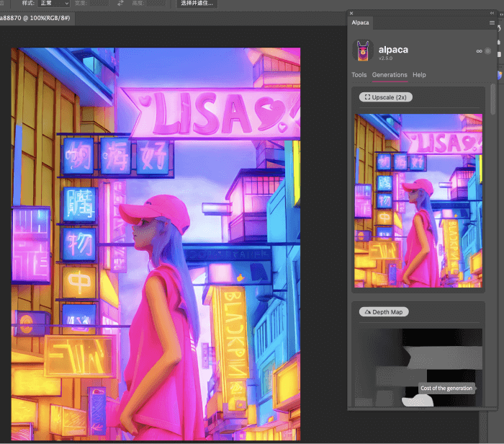Click the Alpaca panel title tab
Screen dimensions: 504x444
[360, 23]
